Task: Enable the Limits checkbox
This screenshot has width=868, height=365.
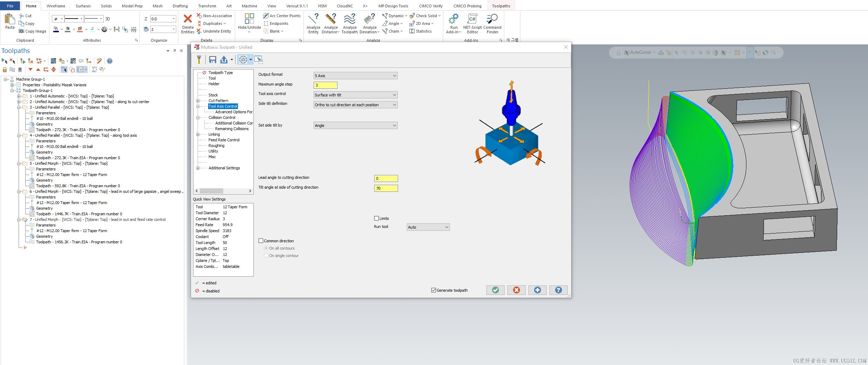Action: point(377,218)
